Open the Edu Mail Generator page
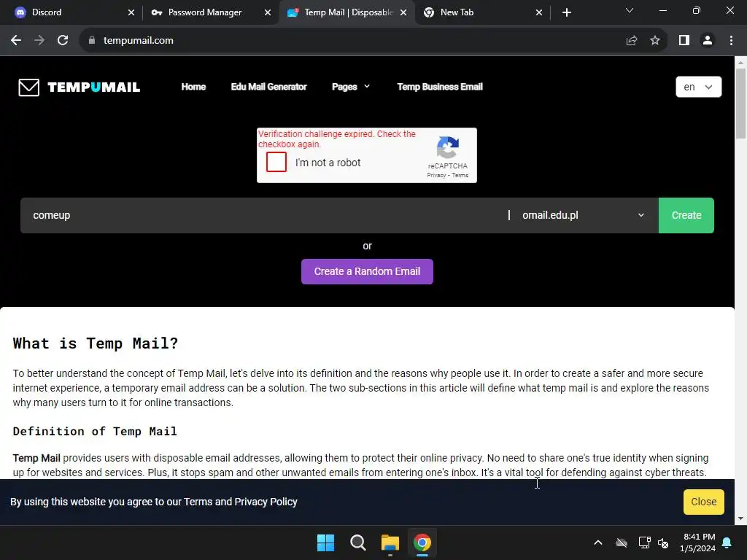 pos(268,87)
